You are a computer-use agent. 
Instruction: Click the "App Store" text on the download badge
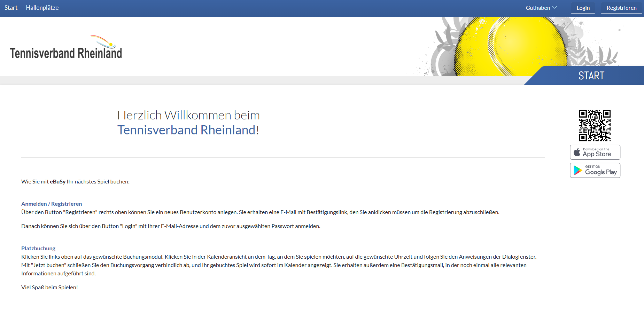[597, 154]
